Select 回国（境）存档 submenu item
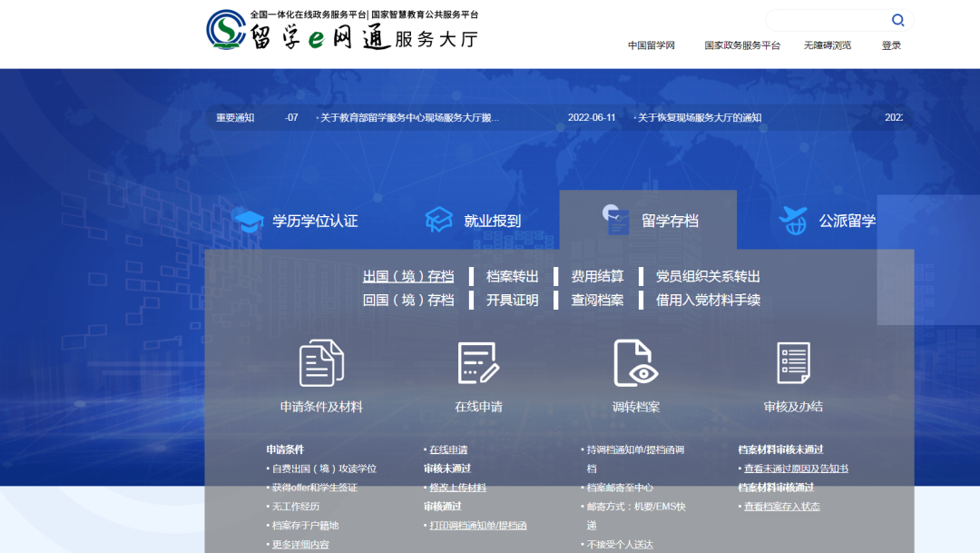Screen dimensions: 980x553 pos(408,300)
